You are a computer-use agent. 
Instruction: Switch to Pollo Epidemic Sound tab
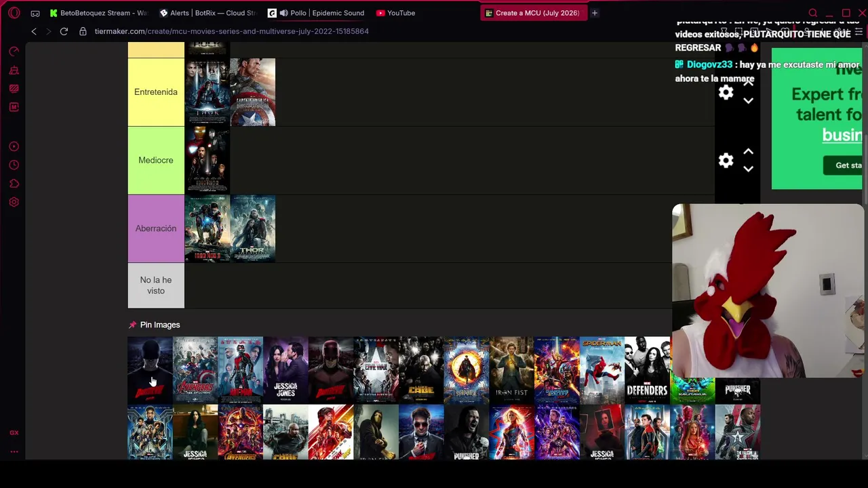317,13
